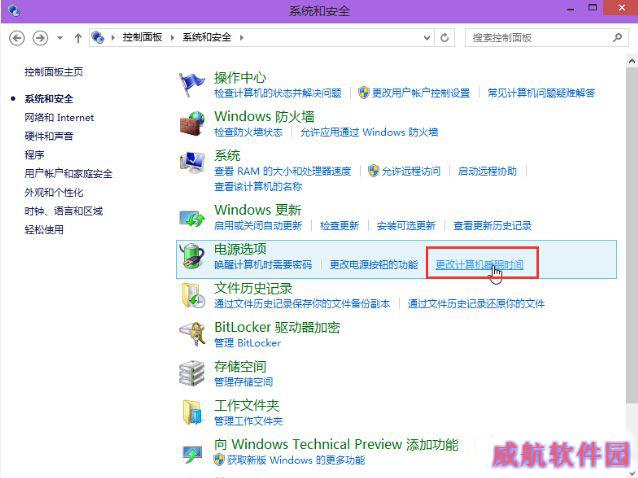Viewport: 638px width, 478px height.
Task: Go up one level with up arrow
Action: click(x=78, y=38)
